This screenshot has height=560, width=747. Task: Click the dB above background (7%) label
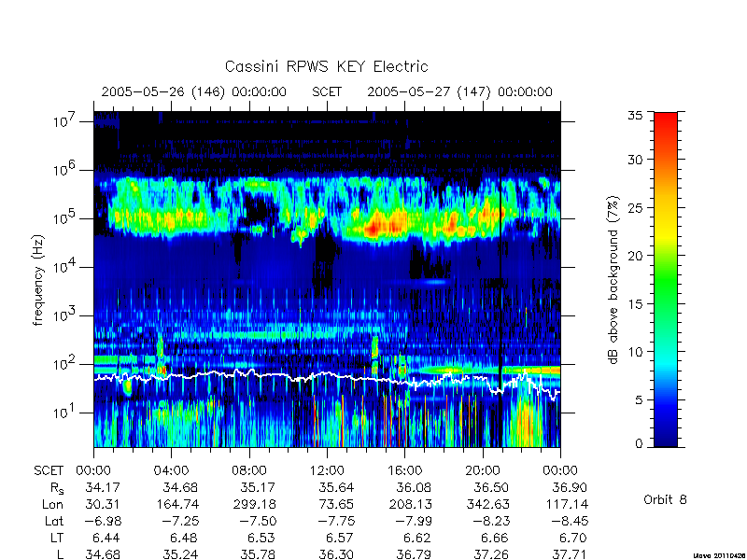click(x=613, y=280)
